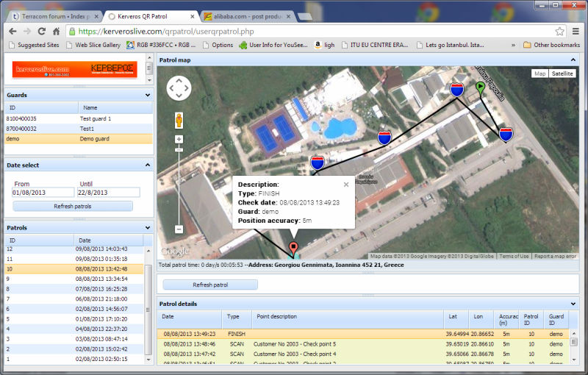
Task: Pick the Street View pegman icon
Action: click(x=179, y=121)
